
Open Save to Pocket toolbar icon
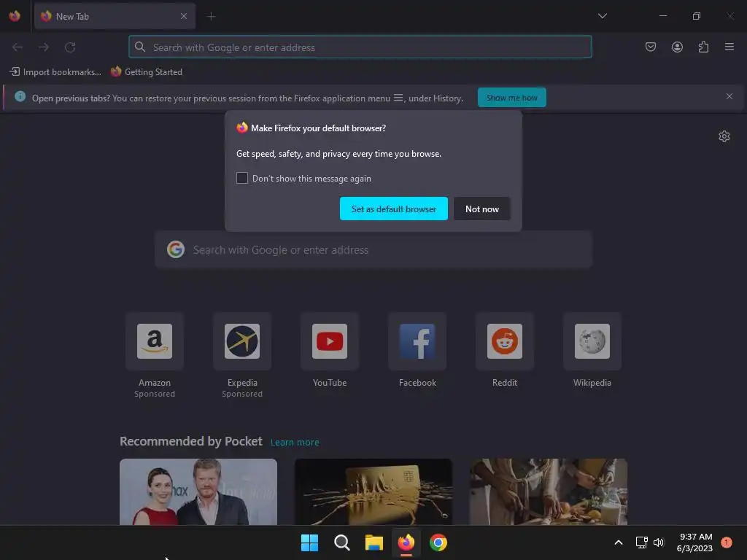[x=651, y=47]
